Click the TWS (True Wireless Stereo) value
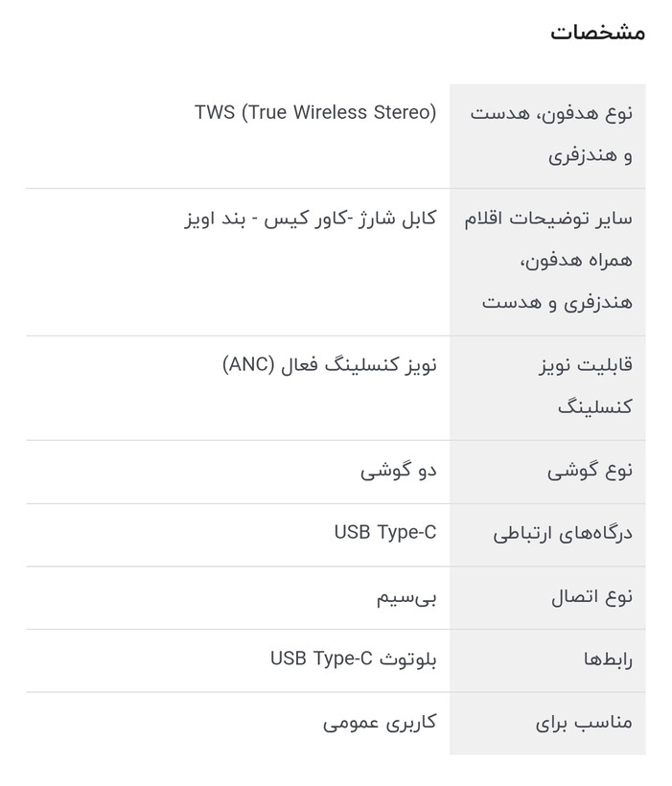 [315, 112]
